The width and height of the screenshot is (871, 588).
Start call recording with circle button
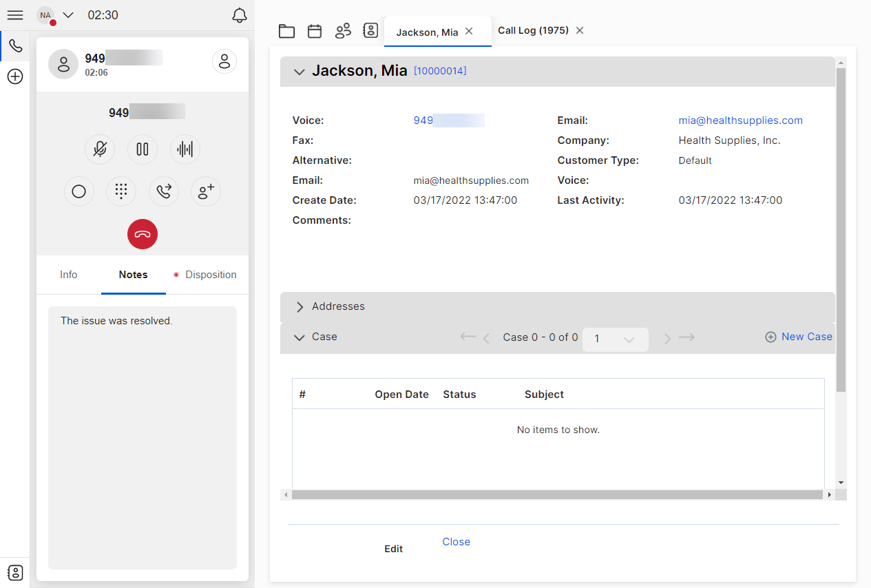coord(79,191)
